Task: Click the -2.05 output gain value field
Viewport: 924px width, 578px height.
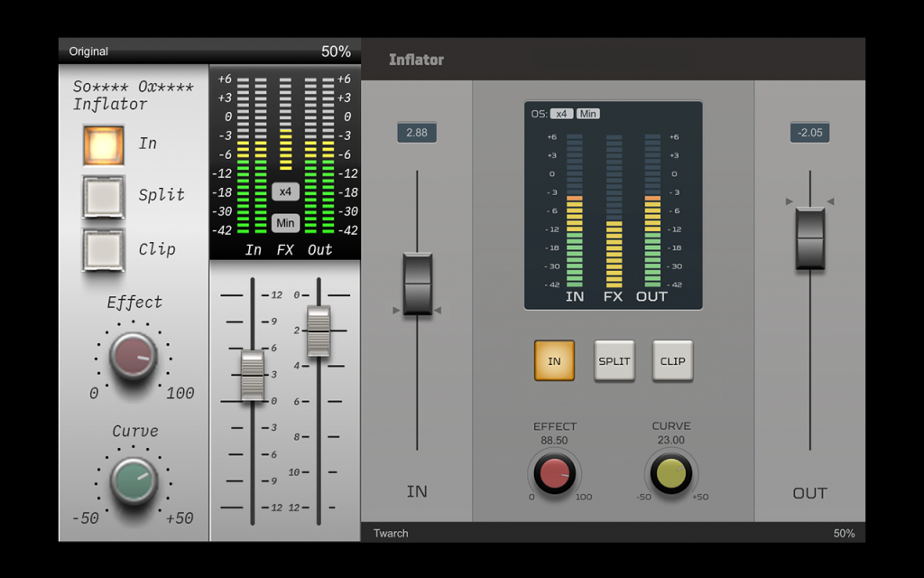Action: coord(809,133)
